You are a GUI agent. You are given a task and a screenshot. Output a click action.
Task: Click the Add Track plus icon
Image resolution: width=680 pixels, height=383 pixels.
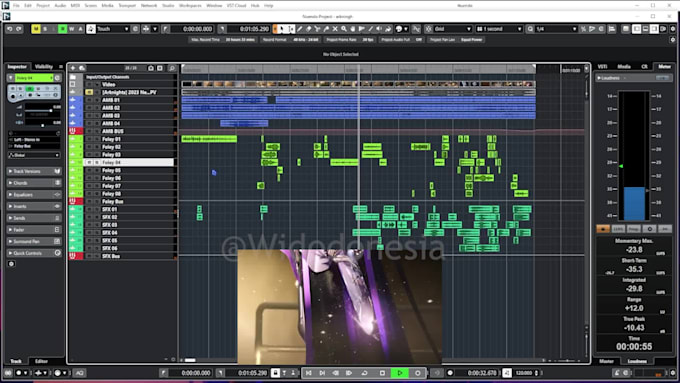click(x=73, y=68)
